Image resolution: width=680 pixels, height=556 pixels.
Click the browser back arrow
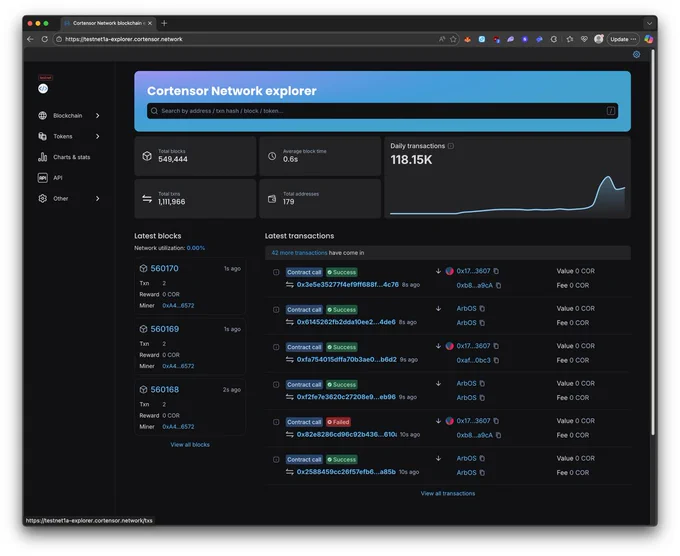[x=30, y=39]
